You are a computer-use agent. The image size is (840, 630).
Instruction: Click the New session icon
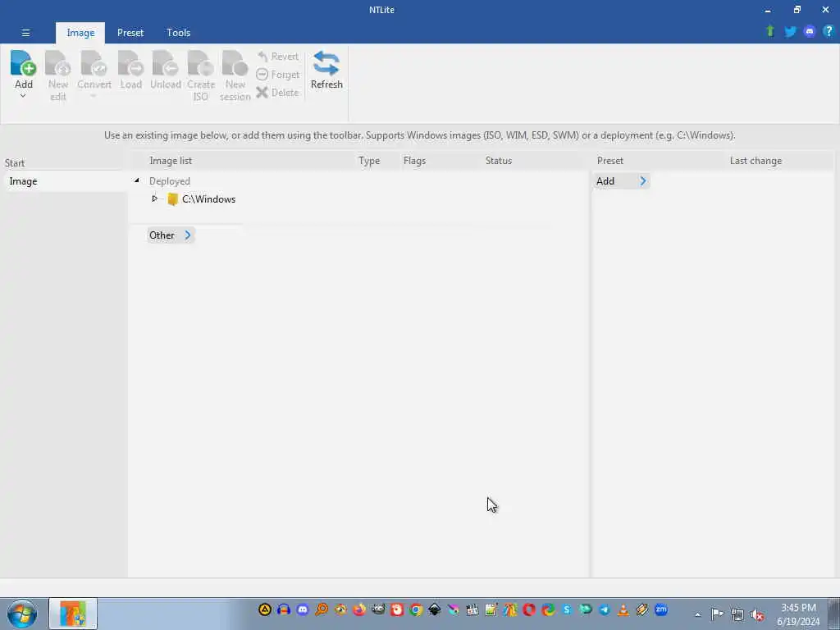[x=235, y=64]
